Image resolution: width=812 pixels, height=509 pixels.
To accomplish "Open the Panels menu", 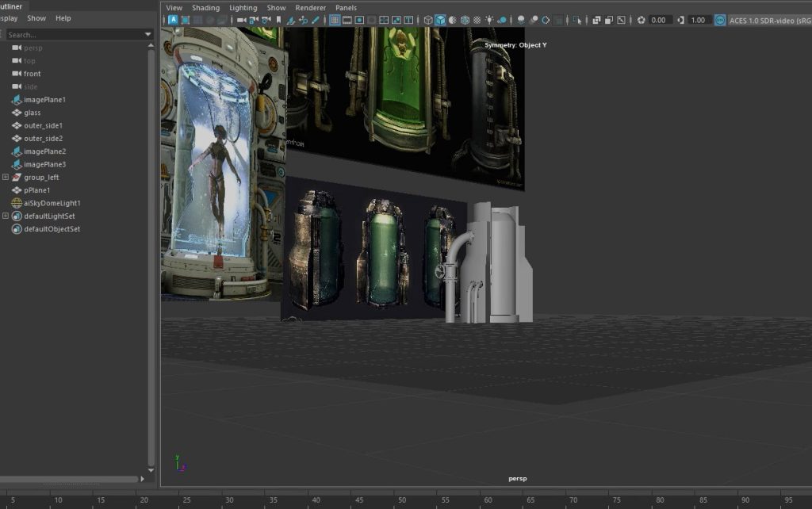I will click(x=346, y=8).
